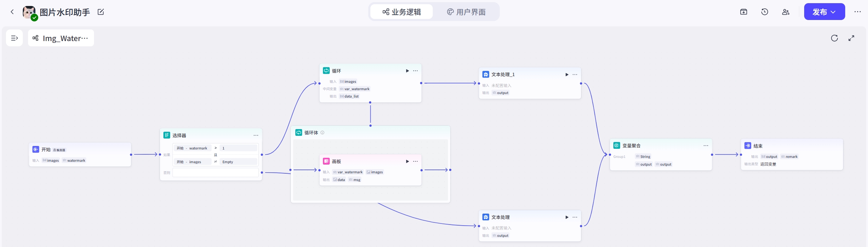868x247 pixels.
Task: Click String type in 变量聚合 node
Action: point(643,156)
